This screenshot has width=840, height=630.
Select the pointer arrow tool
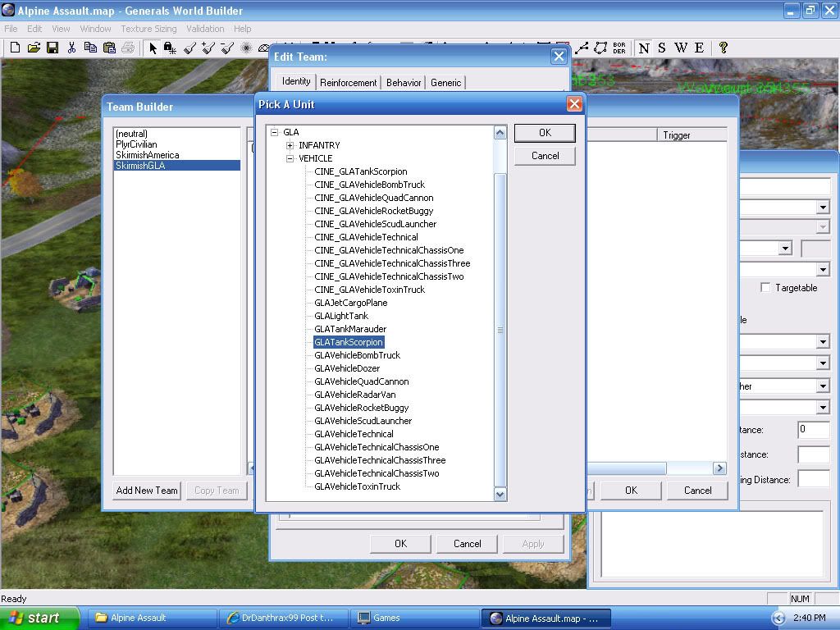click(x=153, y=48)
